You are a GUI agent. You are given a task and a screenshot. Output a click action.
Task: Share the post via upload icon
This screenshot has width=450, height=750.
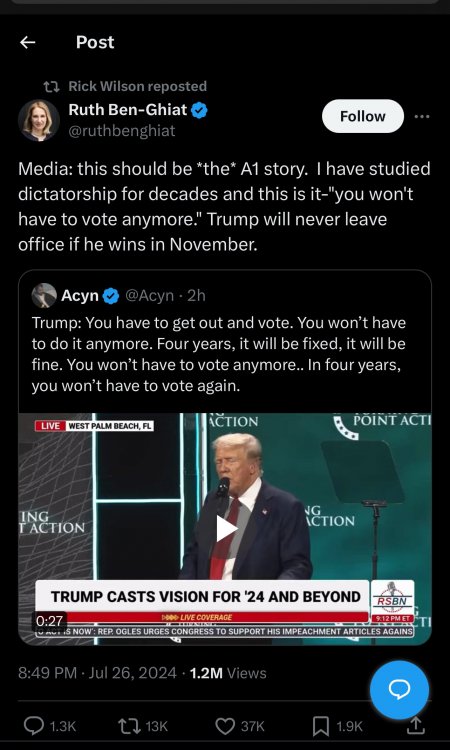415,726
